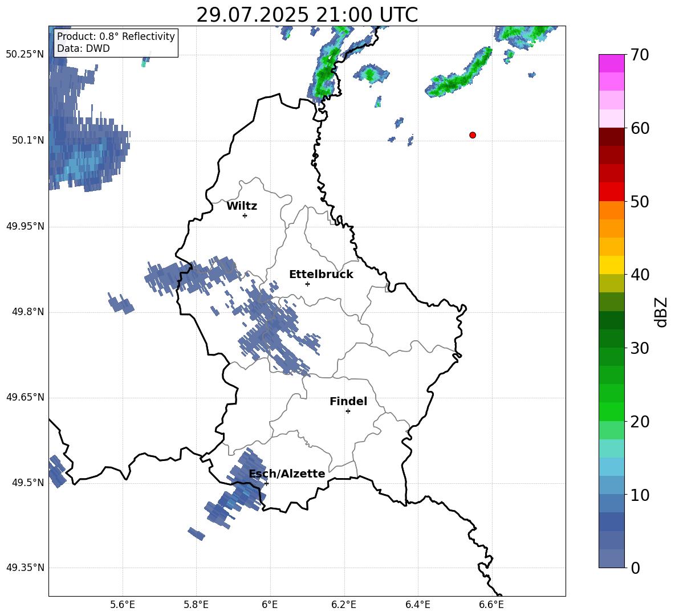The image size is (675, 616).
Task: Click the title 29.07.2025 21:00 UTC
Action: coord(307,15)
